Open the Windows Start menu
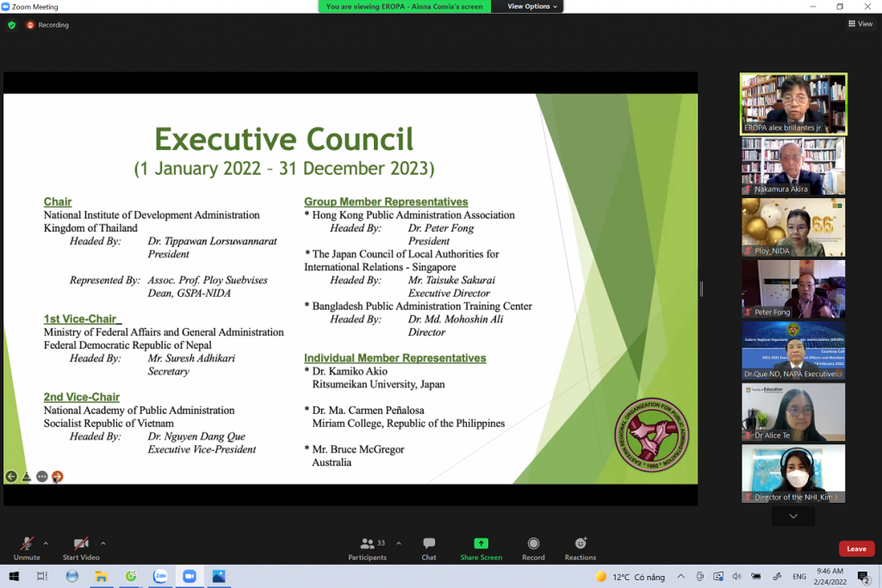The width and height of the screenshot is (882, 588). (x=14, y=576)
